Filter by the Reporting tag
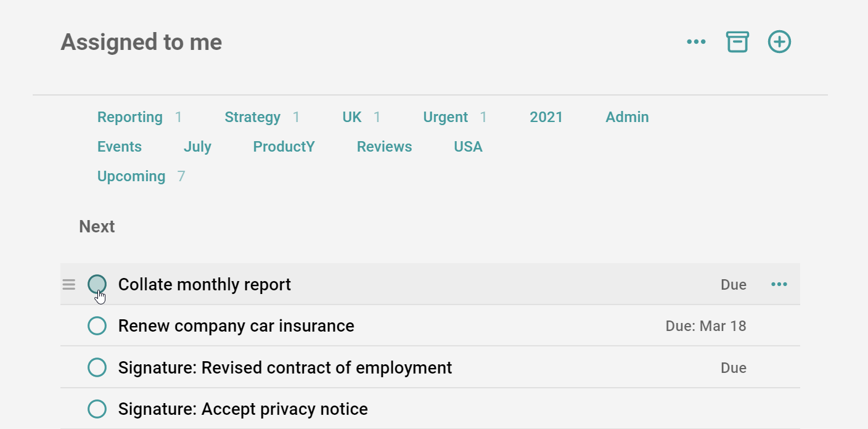Image resolution: width=868 pixels, height=429 pixels. pos(130,117)
